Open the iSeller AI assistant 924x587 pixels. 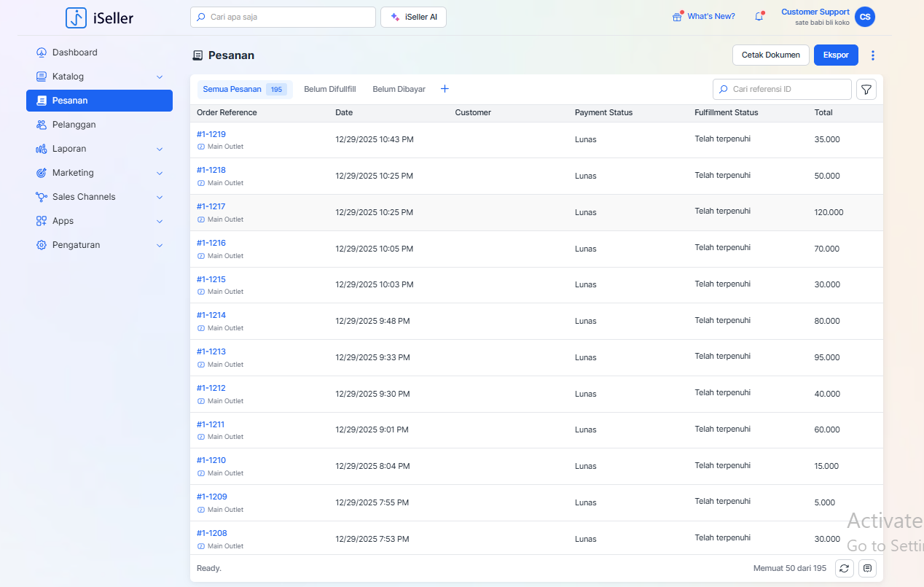413,17
